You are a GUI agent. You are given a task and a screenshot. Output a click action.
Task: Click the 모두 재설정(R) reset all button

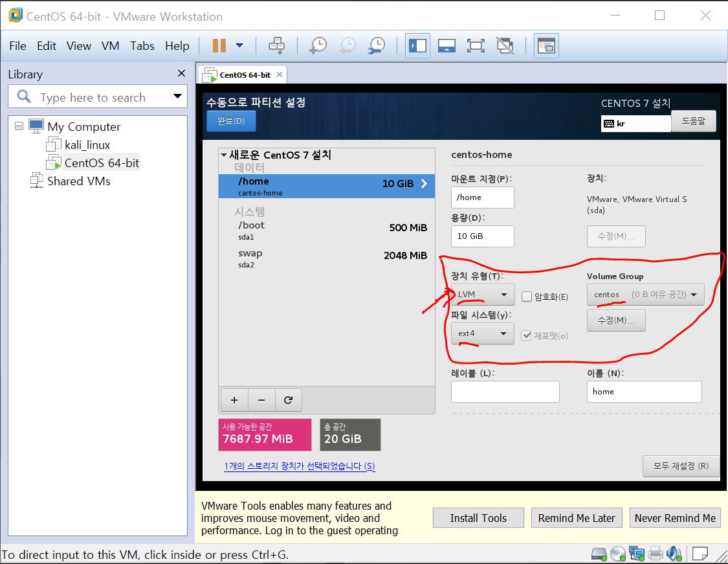point(681,466)
